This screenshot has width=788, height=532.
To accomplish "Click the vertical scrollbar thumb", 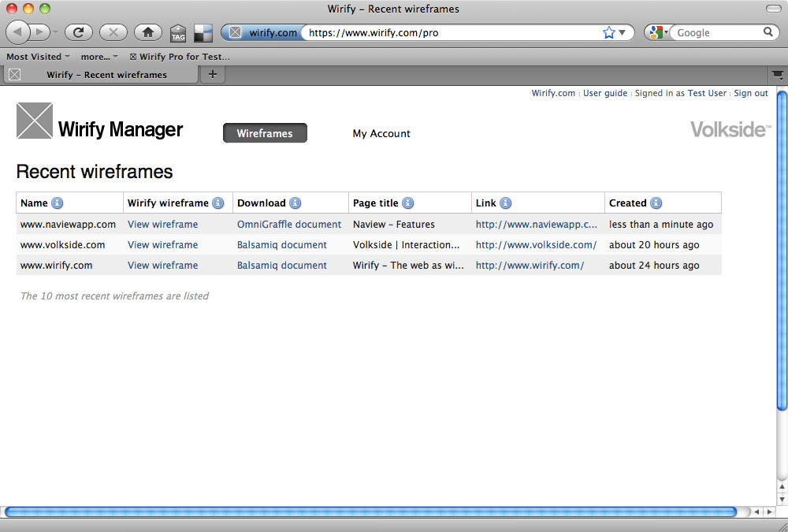I will coord(782,251).
